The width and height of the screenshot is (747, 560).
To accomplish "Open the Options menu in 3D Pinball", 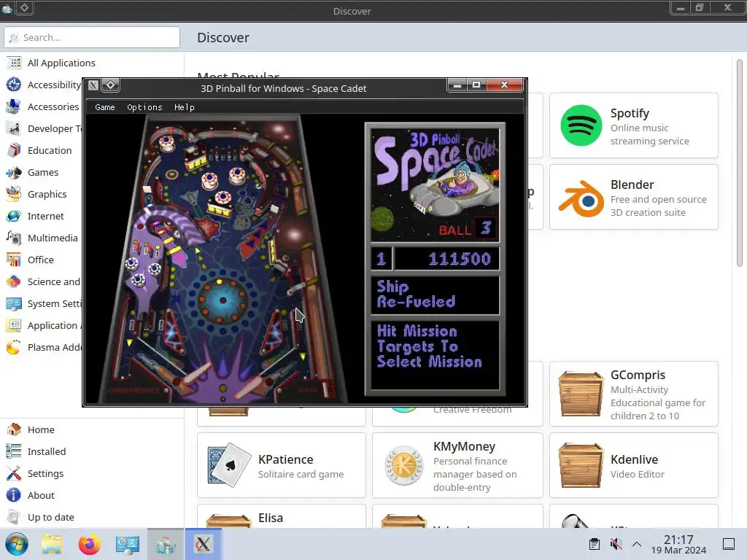I will pos(144,107).
